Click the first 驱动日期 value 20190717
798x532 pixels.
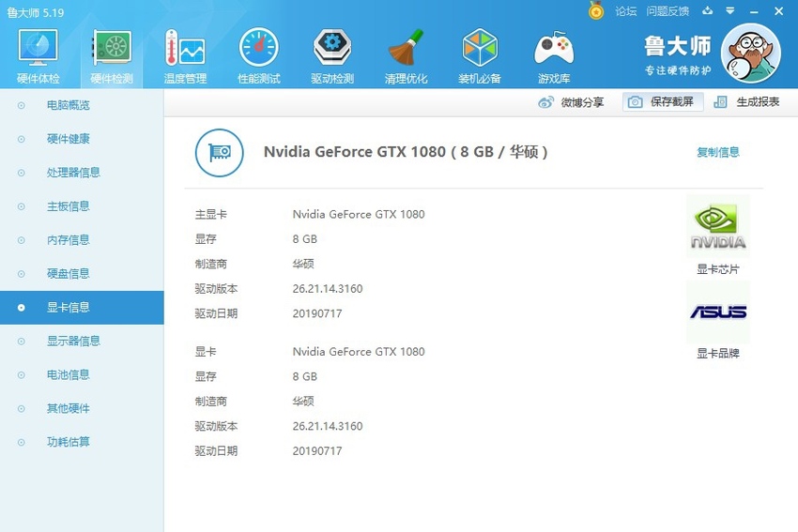(317, 313)
